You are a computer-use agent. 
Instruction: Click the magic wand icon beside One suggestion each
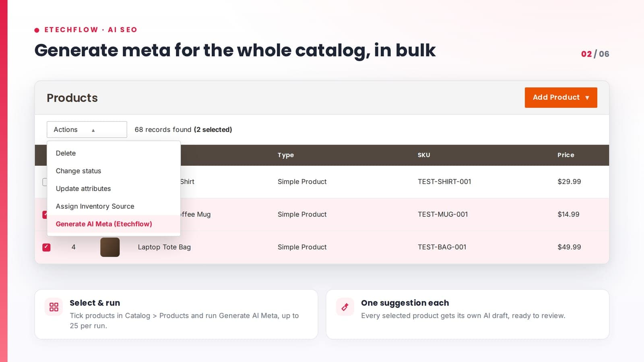click(x=345, y=307)
